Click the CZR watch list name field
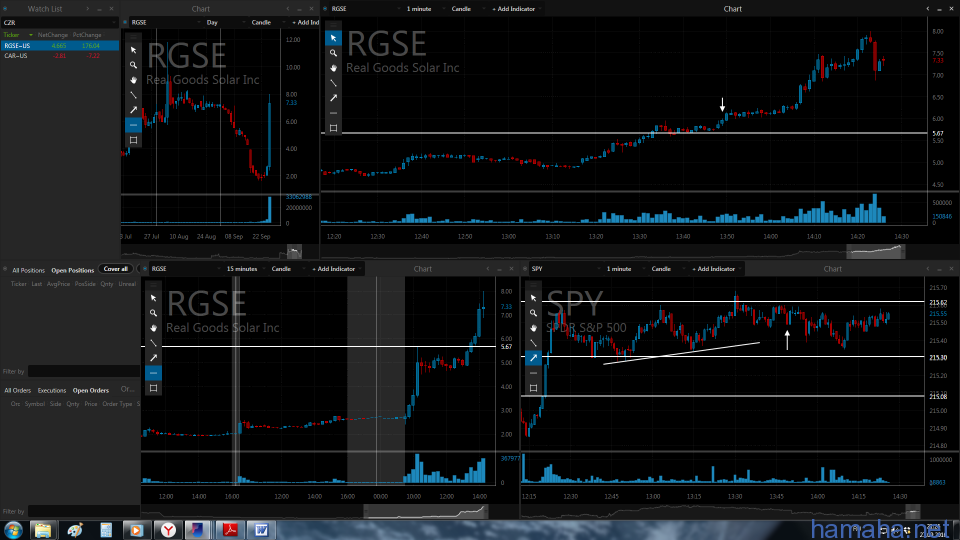The height and width of the screenshot is (540, 960). click(59, 23)
